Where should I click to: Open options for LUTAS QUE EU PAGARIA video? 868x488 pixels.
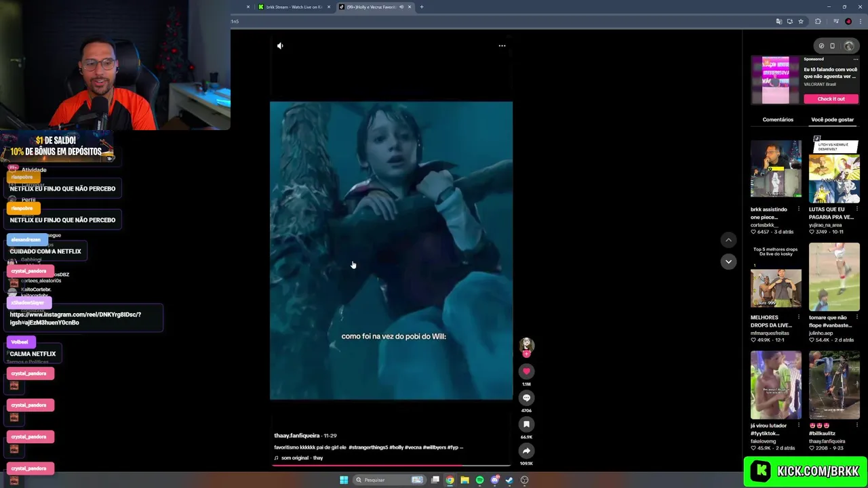click(x=856, y=209)
